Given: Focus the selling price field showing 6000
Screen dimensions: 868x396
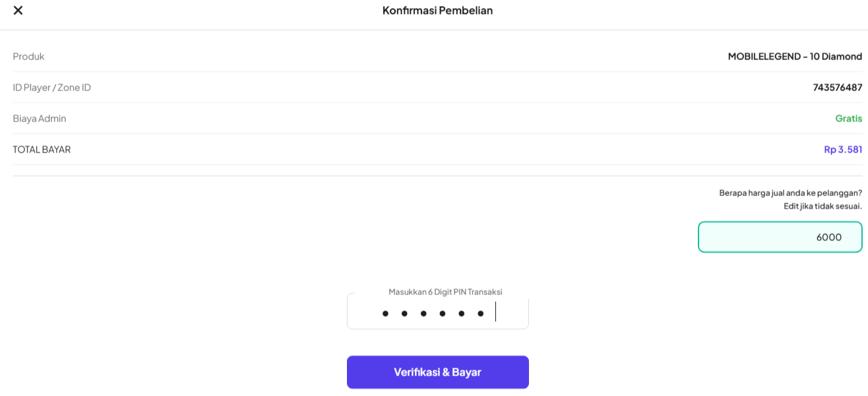Looking at the screenshot, I should pos(780,237).
